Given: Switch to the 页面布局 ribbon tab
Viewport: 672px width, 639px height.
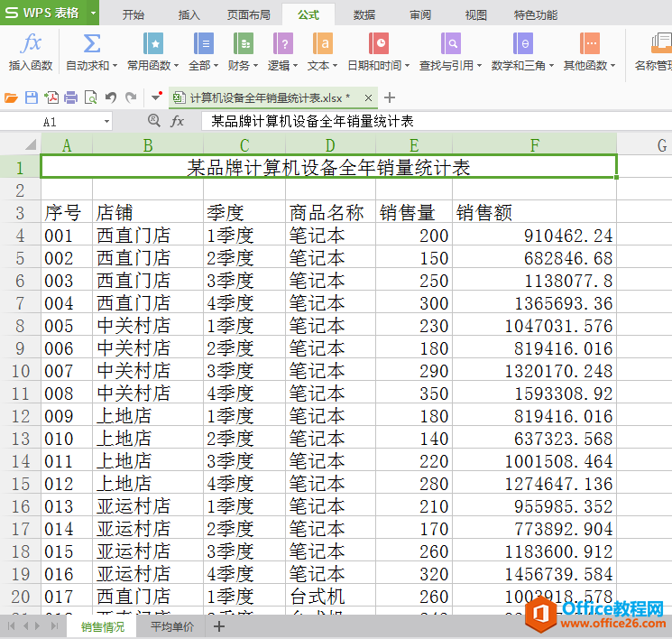Looking at the screenshot, I should (249, 15).
